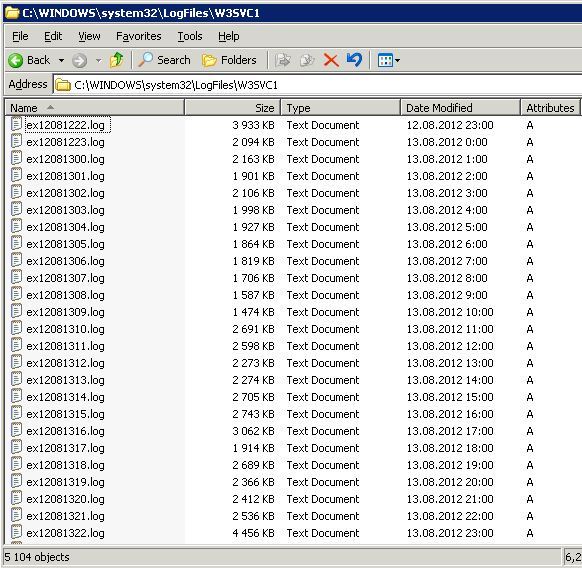Click the icon of ex12081313.log
The image size is (582, 568).
click(x=16, y=380)
